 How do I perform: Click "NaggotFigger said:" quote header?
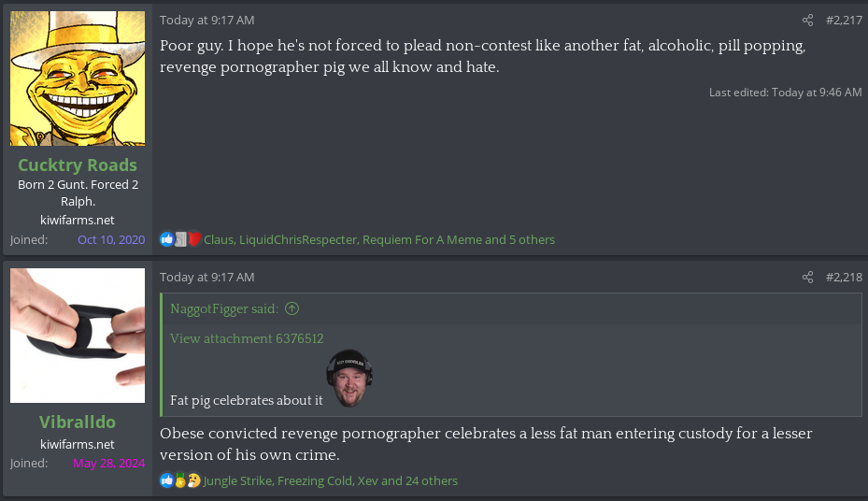coord(224,308)
